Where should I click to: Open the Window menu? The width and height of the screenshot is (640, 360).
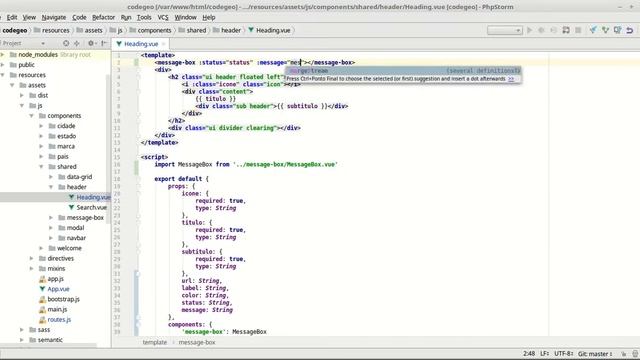pyautogui.click(x=185, y=17)
